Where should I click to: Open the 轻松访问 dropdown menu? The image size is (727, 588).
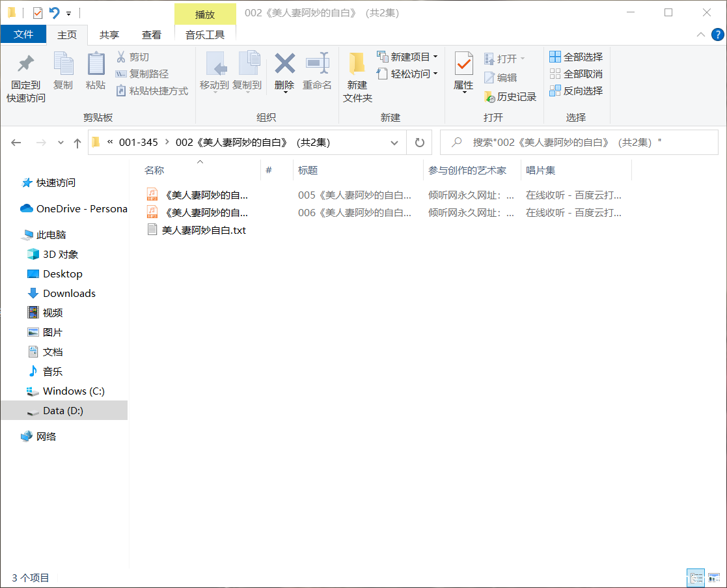tap(407, 74)
